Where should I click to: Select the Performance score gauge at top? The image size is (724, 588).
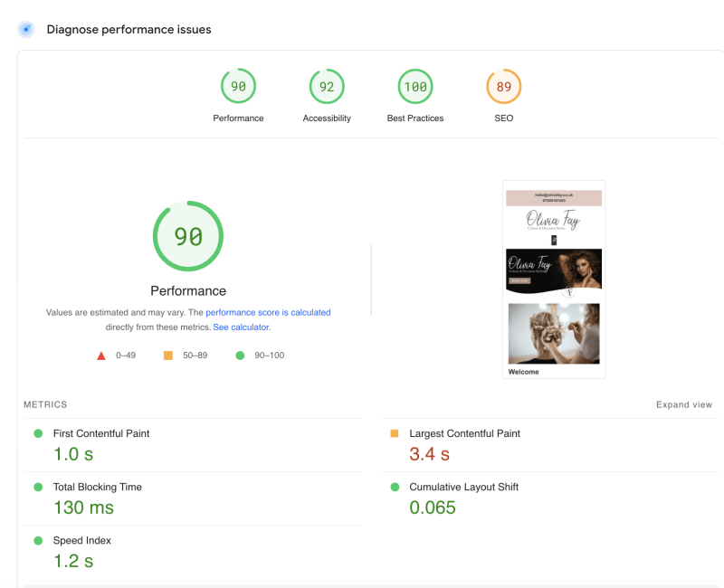coord(238,87)
